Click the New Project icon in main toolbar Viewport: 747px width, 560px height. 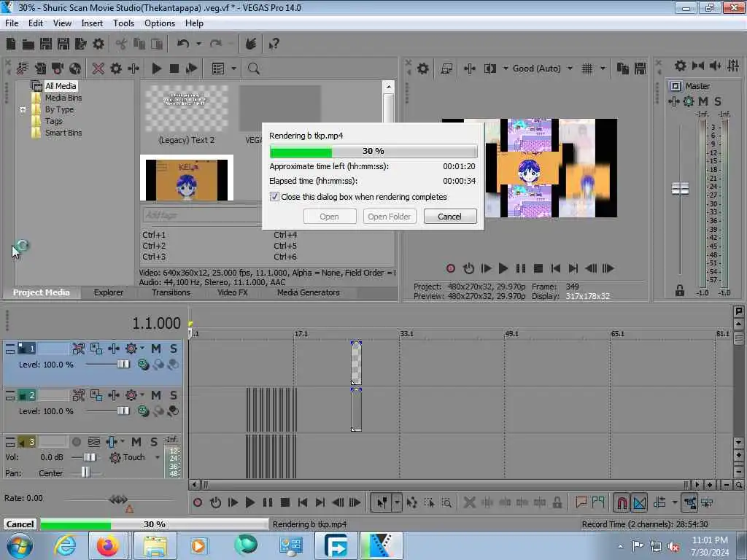[x=11, y=44]
